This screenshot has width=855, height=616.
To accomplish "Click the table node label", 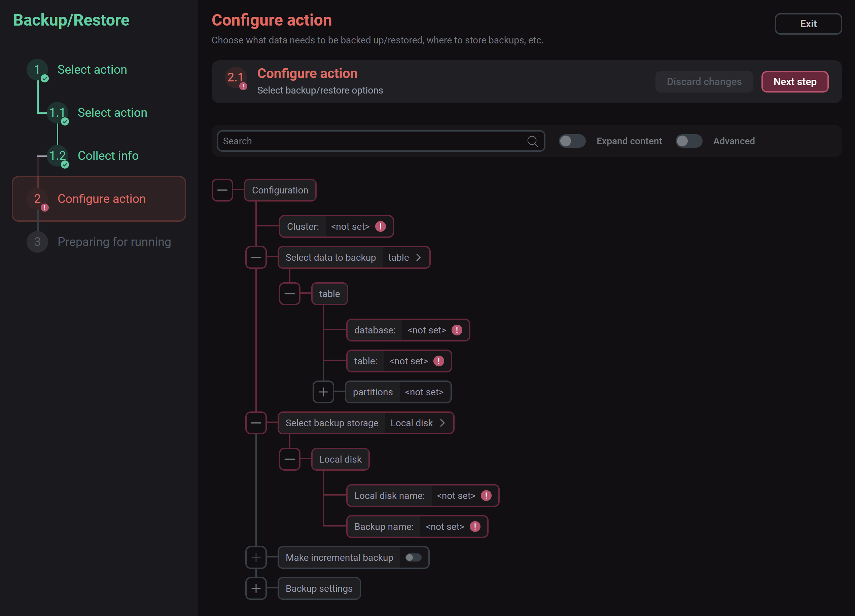I will 329,294.
